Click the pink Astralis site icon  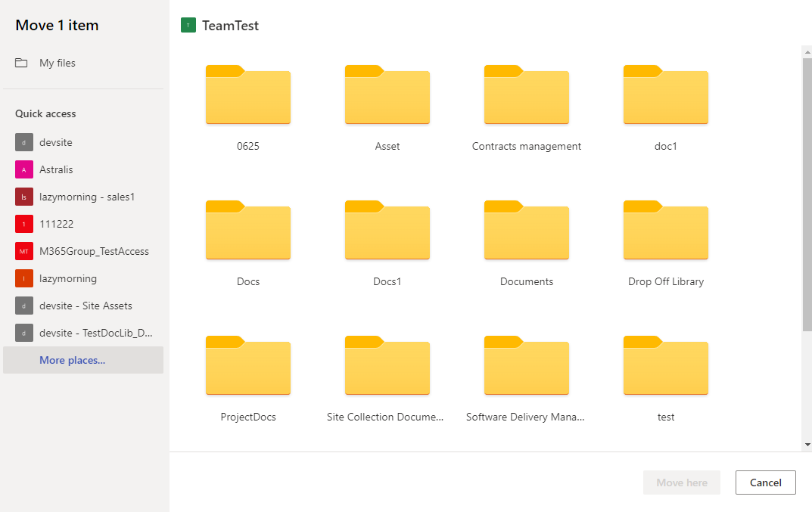click(22, 169)
